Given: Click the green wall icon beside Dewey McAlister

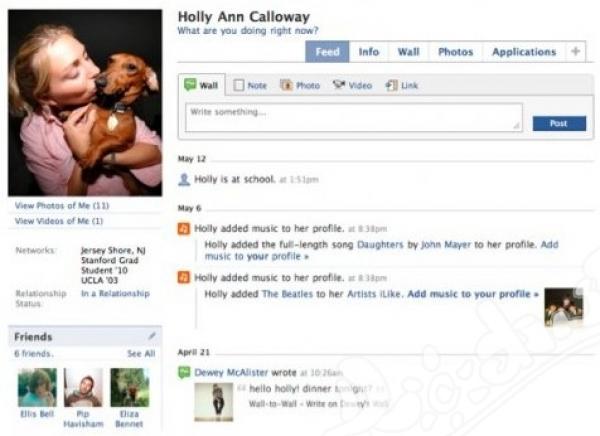Looking at the screenshot, I should (184, 372).
